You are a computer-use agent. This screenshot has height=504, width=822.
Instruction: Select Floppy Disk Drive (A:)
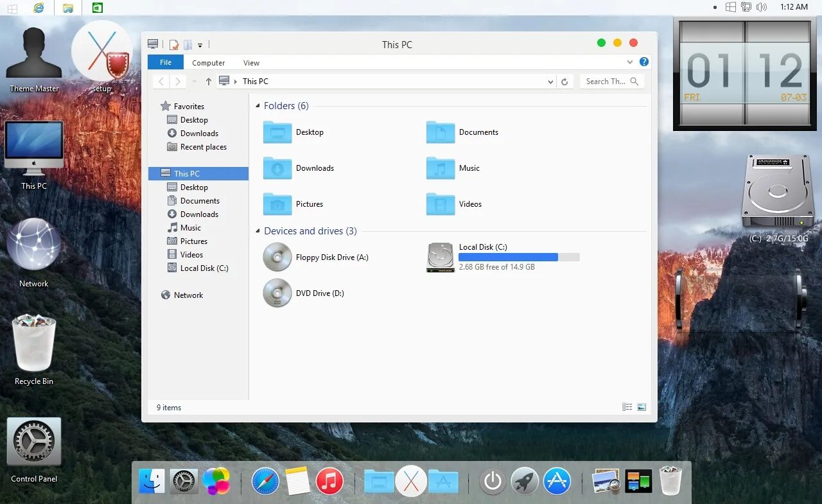tap(316, 257)
